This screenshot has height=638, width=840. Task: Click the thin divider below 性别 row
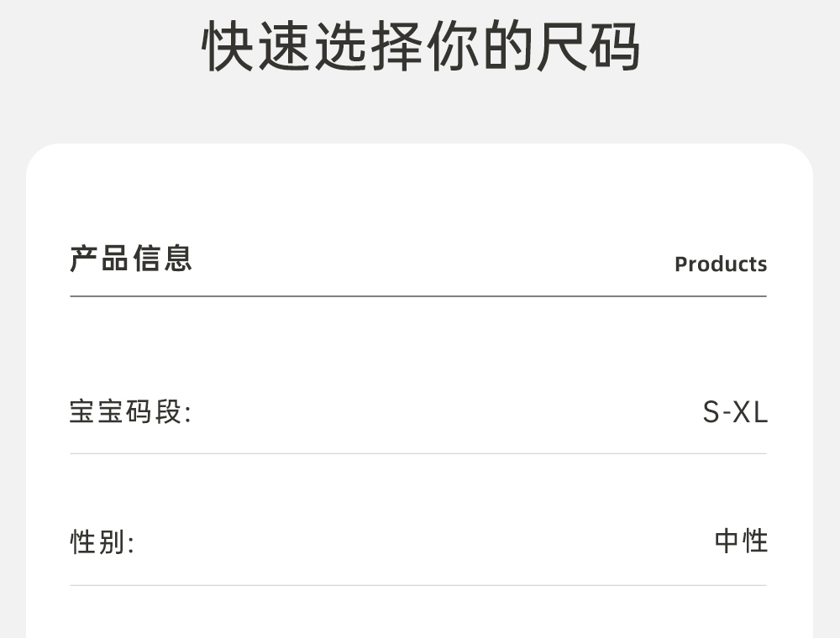(x=417, y=585)
